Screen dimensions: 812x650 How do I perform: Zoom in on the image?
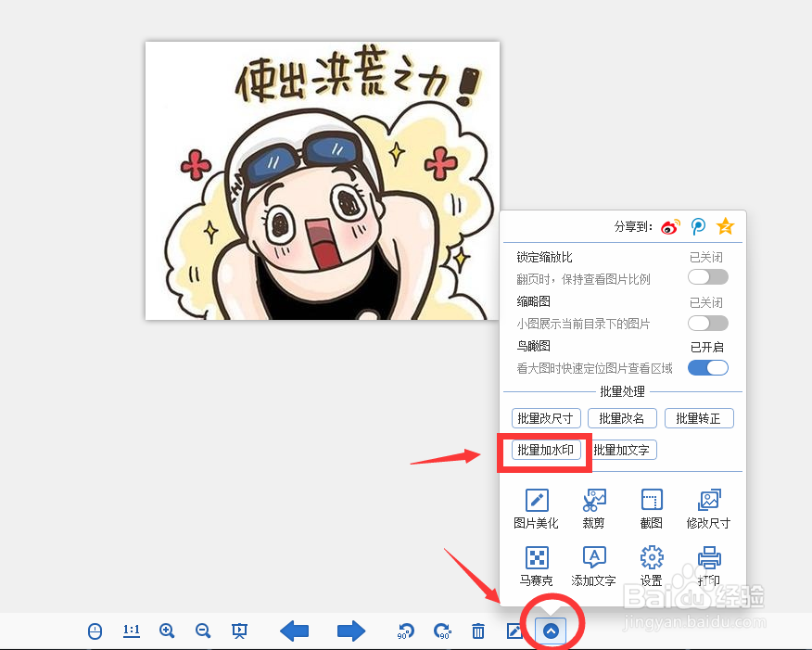[x=167, y=631]
